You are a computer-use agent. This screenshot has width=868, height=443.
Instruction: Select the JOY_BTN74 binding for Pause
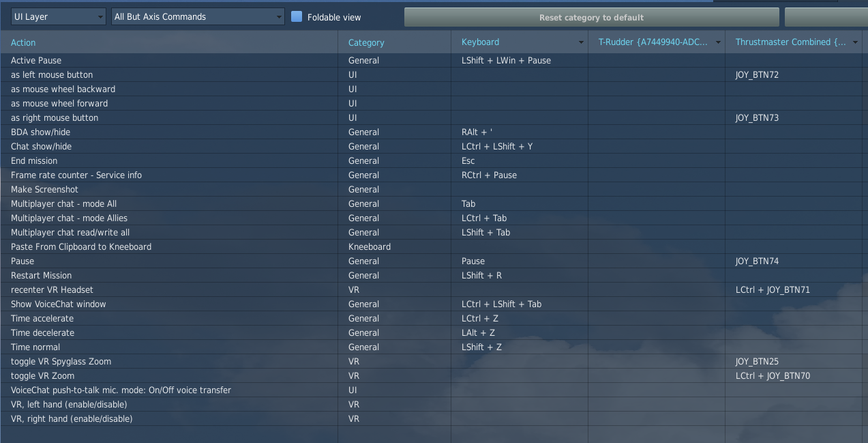(x=757, y=261)
